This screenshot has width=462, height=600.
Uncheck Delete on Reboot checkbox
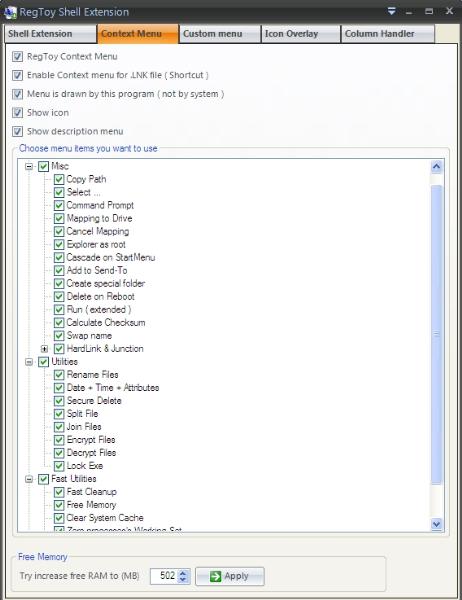(x=59, y=297)
